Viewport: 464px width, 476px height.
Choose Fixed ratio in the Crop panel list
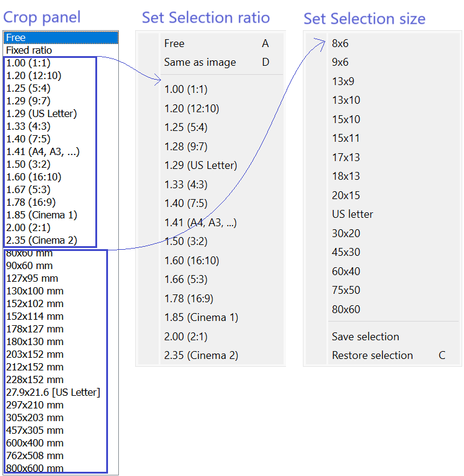coord(29,50)
